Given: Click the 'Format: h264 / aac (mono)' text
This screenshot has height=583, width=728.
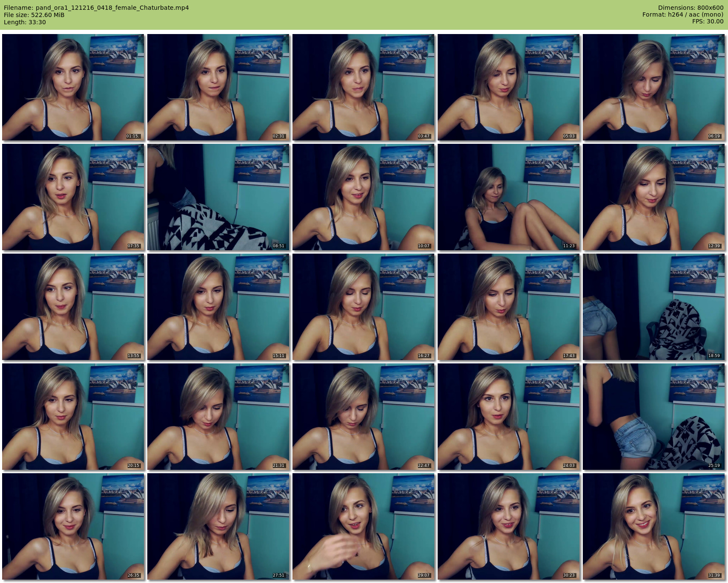Looking at the screenshot, I should click(683, 15).
